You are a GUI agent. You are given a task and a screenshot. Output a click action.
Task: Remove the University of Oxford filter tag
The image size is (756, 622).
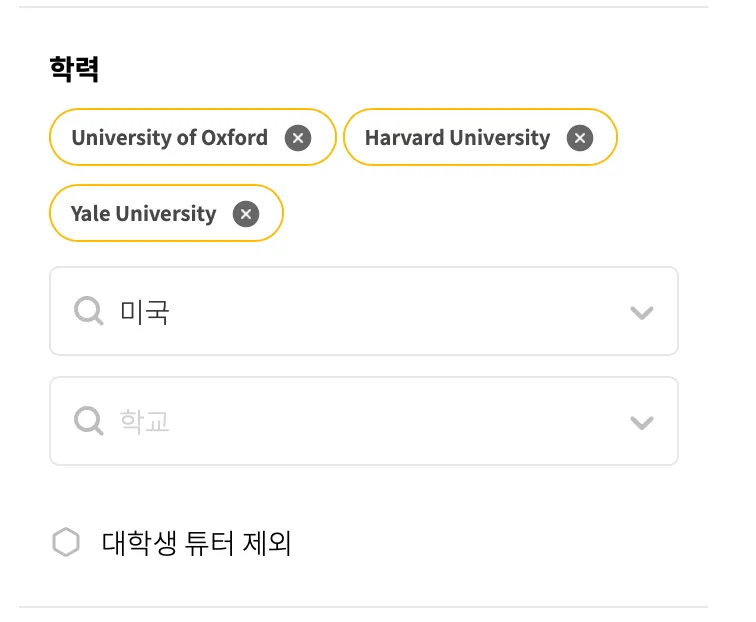(297, 138)
